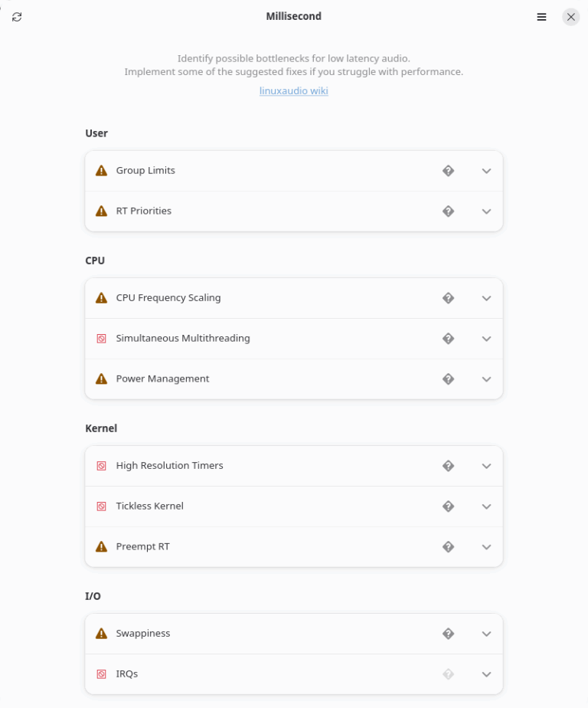Click the CPU Frequency Scaling help icon

click(449, 298)
